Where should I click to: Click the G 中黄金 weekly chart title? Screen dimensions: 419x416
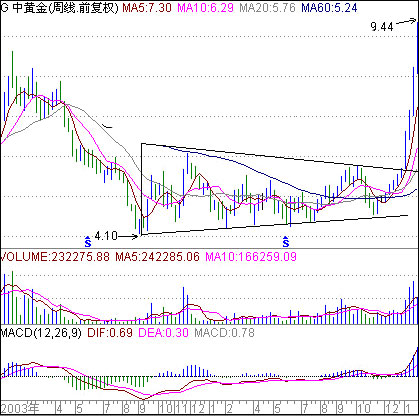pyautogui.click(x=59, y=7)
